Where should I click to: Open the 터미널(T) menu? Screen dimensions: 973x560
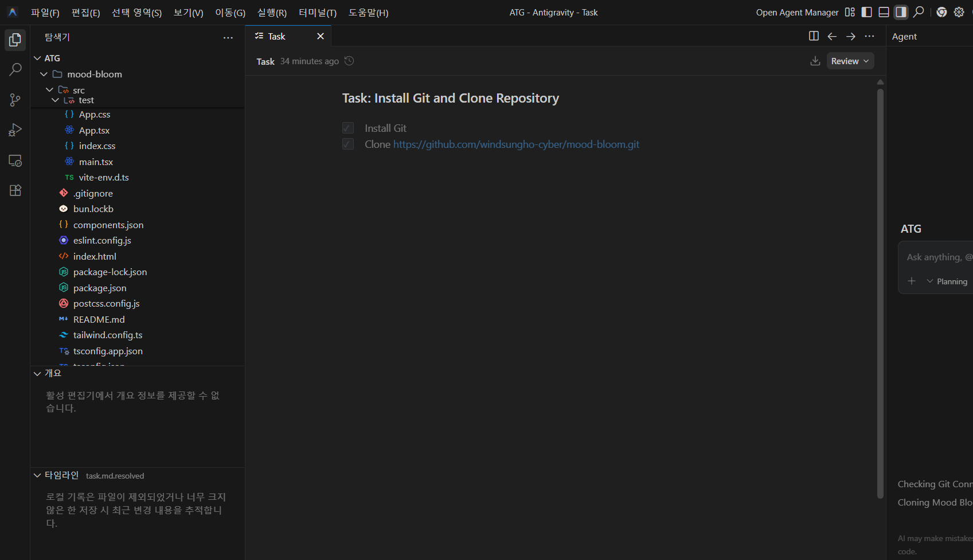click(x=318, y=13)
